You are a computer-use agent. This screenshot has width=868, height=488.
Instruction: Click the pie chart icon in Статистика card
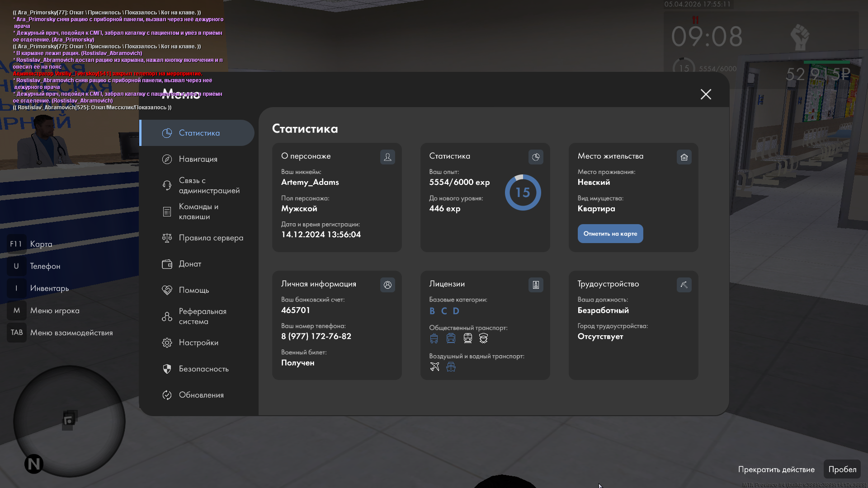tap(536, 157)
